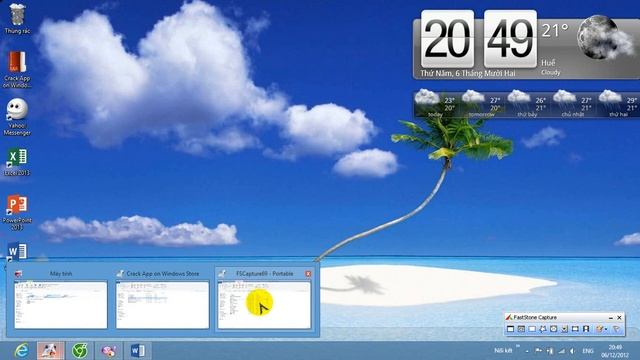
Task: Select the thứ hai forecast in widget
Action: 618,104
